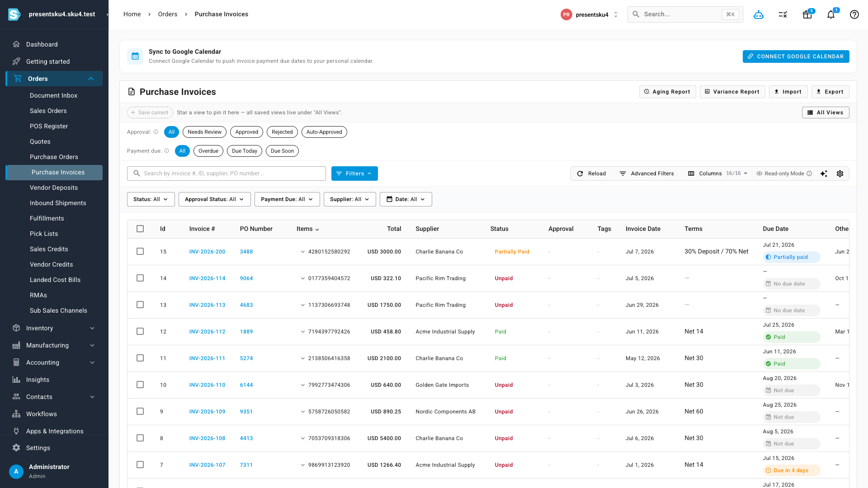Select all rows with header checkbox
The width and height of the screenshot is (868, 488).
coord(140,229)
